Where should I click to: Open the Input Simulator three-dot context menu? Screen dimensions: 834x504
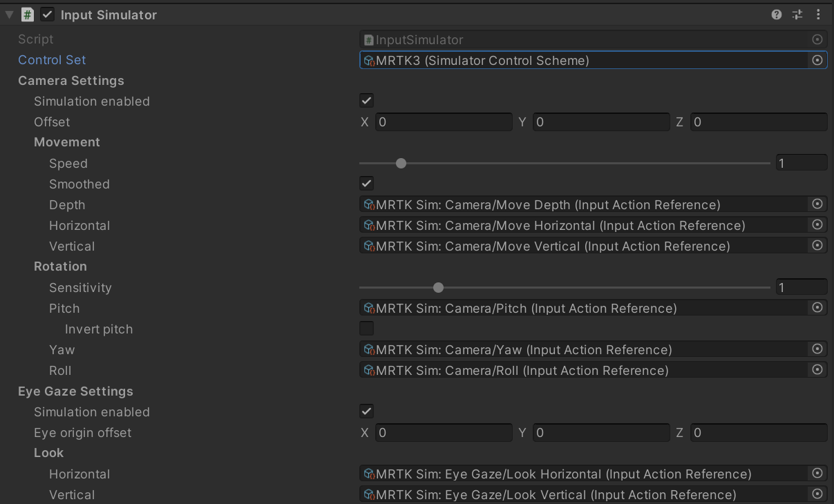(x=818, y=14)
